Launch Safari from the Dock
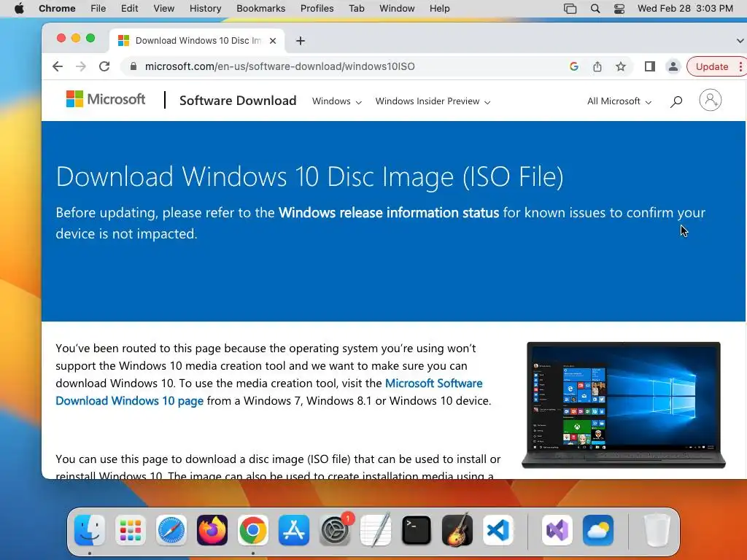Image resolution: width=747 pixels, height=560 pixels. point(171,530)
